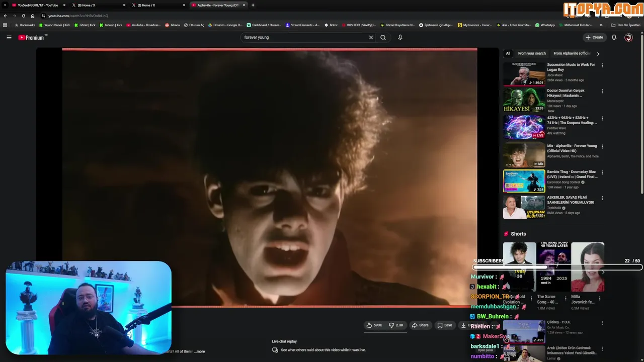Open options for ASKERLER video

[602, 198]
